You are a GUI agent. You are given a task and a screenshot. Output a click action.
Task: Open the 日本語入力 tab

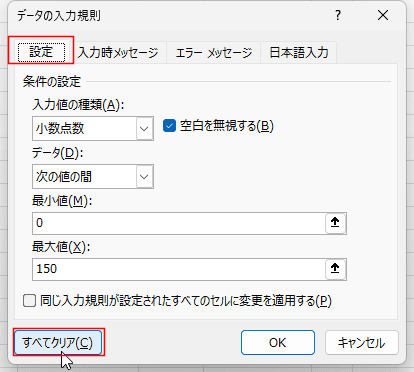tap(299, 52)
